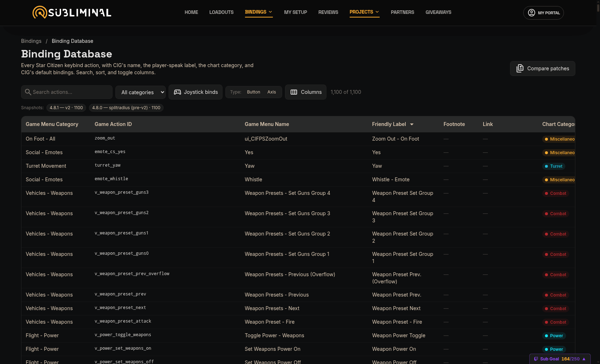
Task: Open the Loadouts page
Action: 221,12
